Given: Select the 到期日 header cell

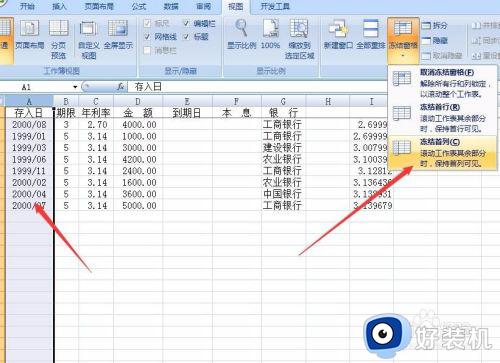Looking at the screenshot, I should (187, 113).
